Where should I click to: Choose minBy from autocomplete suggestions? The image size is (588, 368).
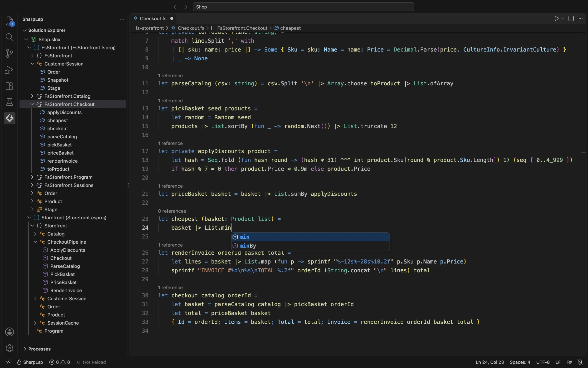click(310, 246)
